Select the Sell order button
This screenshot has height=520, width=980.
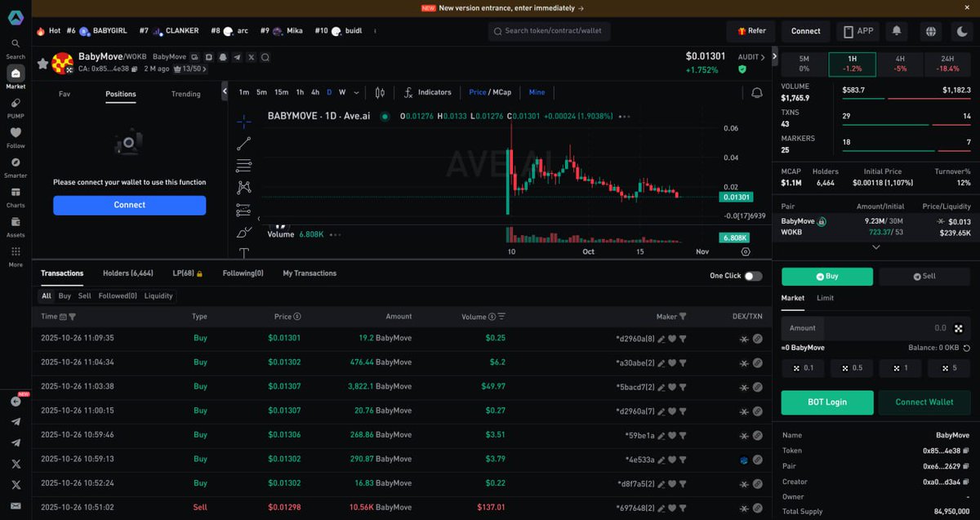[x=924, y=277]
